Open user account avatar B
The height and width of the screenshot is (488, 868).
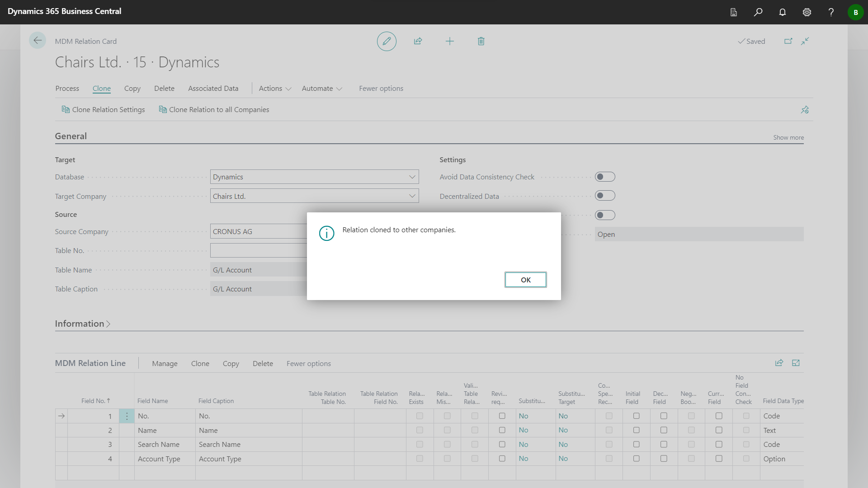pyautogui.click(x=855, y=12)
